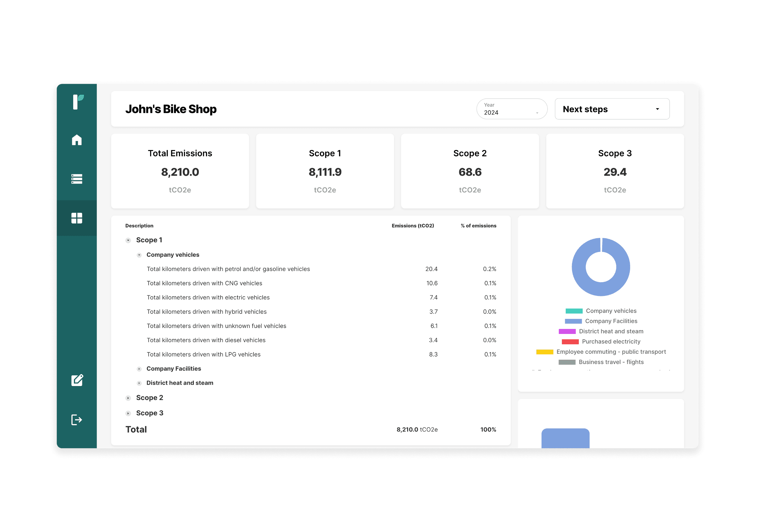Select the Total Emissions card

tap(180, 171)
